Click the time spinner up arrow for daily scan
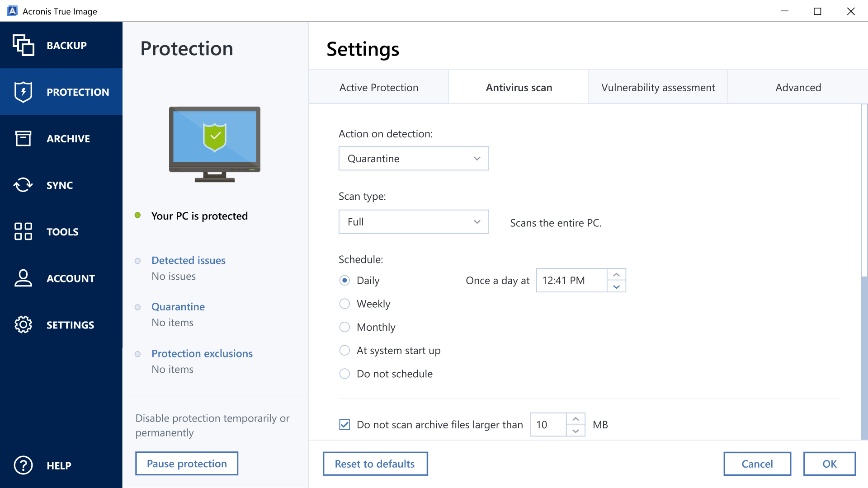This screenshot has height=488, width=868. click(x=616, y=274)
